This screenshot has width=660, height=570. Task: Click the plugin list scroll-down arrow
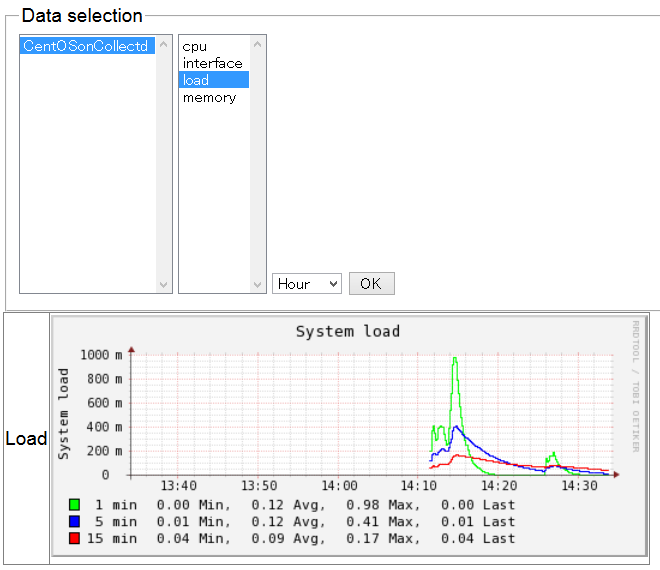click(x=258, y=285)
